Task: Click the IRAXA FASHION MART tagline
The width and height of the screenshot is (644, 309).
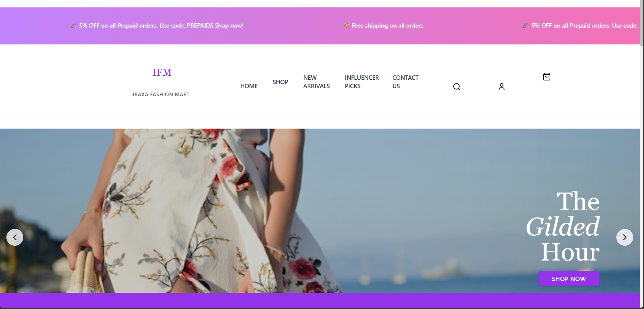Action: tap(161, 95)
